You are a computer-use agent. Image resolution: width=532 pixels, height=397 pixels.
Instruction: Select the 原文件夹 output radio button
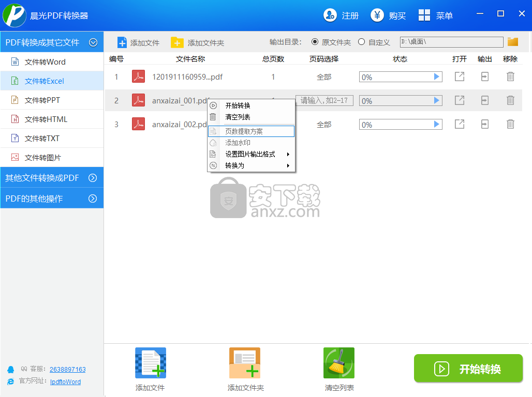pyautogui.click(x=315, y=42)
